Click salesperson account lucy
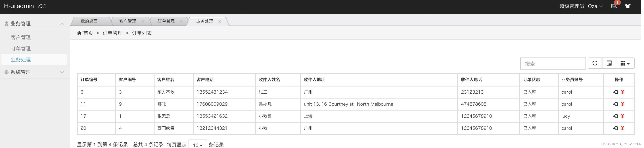Viewport: 644px width, 148px height. (566, 116)
